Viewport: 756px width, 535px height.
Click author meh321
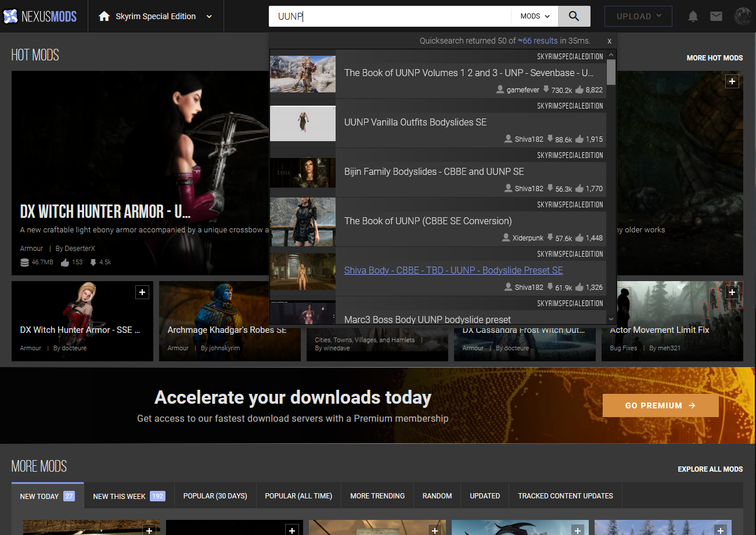[x=668, y=348]
